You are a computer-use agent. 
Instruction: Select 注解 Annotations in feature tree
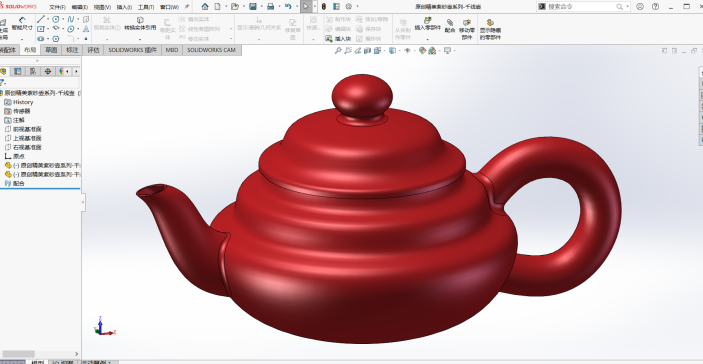[15, 120]
